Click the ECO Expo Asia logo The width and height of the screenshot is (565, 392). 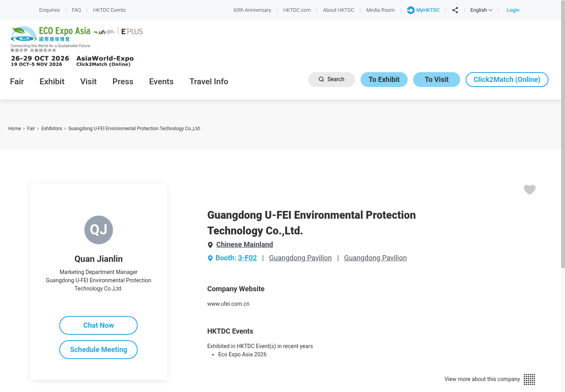coord(51,39)
